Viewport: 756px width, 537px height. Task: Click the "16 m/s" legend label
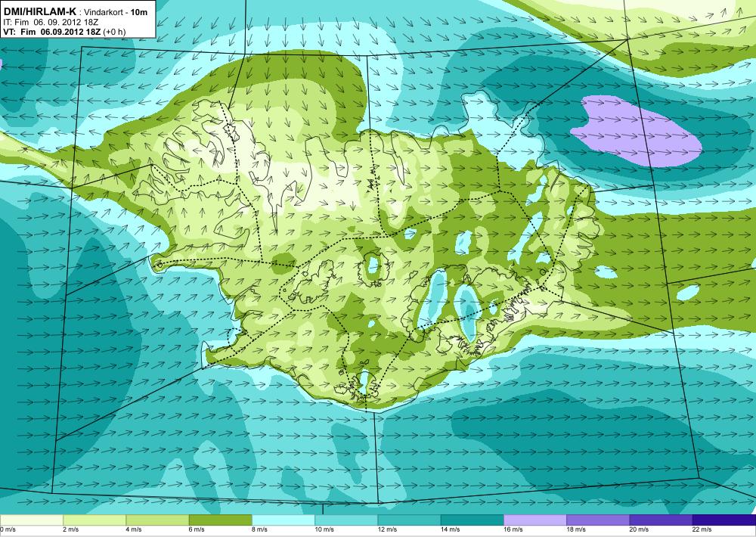pos(513,529)
